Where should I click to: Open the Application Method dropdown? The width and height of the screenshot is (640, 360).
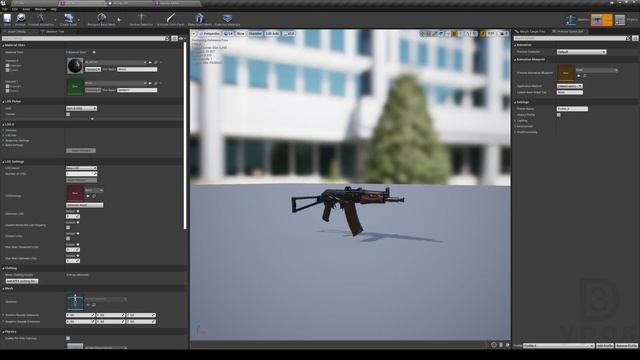(570, 86)
